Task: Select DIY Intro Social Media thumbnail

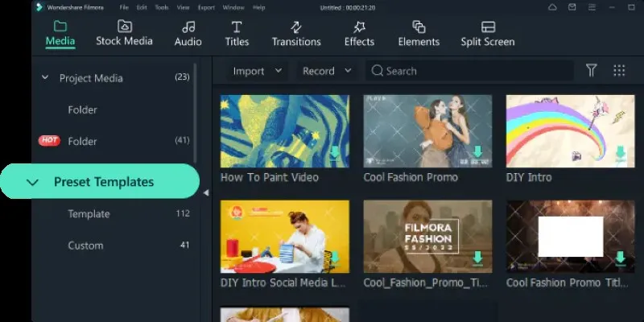Action: (x=285, y=237)
